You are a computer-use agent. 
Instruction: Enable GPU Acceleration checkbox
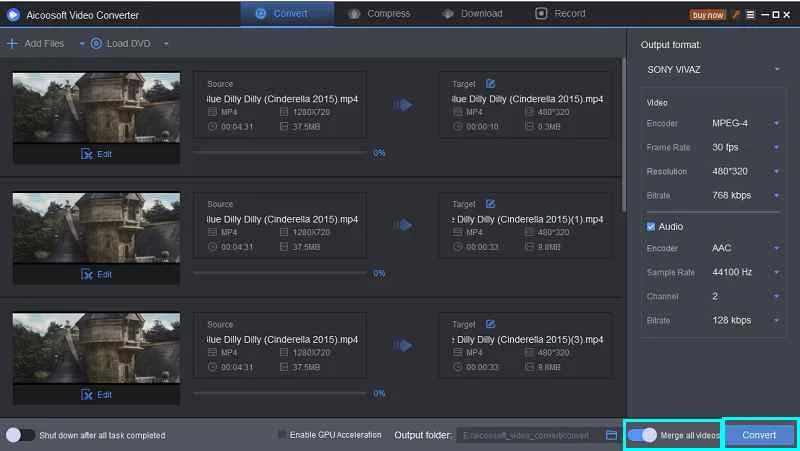pos(282,435)
